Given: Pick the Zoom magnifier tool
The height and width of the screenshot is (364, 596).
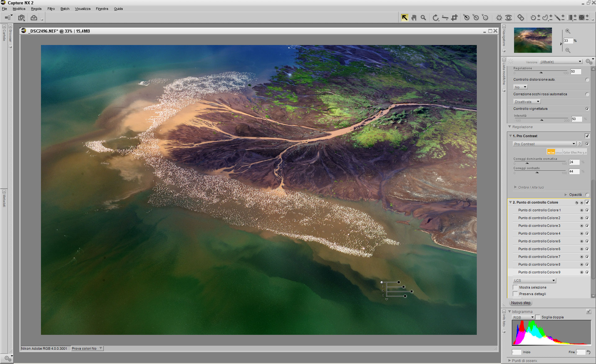Looking at the screenshot, I should pos(423,18).
